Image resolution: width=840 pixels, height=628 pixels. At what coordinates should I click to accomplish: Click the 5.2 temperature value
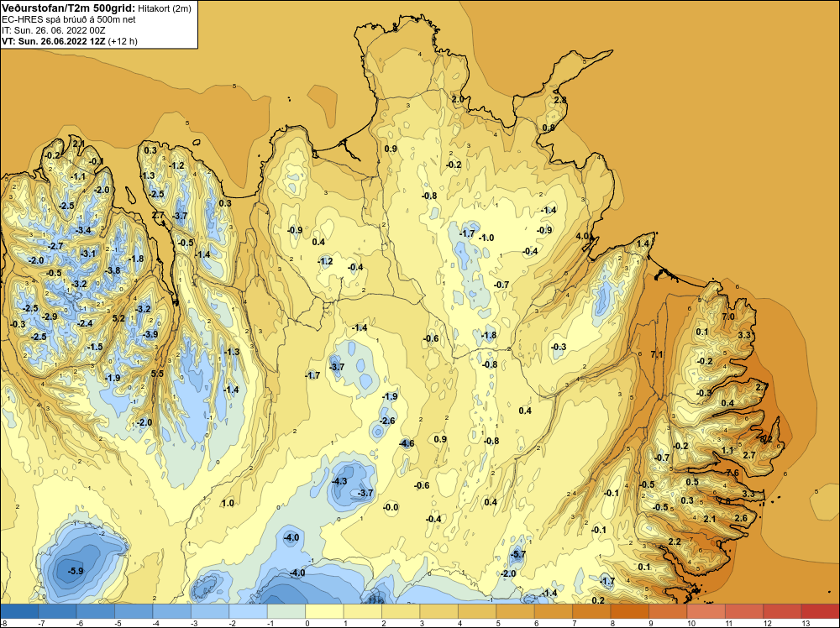tap(118, 318)
